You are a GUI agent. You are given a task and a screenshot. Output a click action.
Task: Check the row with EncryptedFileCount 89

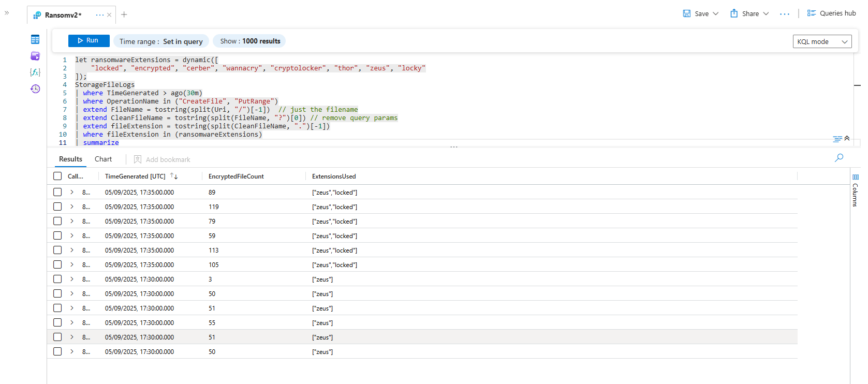tap(57, 192)
